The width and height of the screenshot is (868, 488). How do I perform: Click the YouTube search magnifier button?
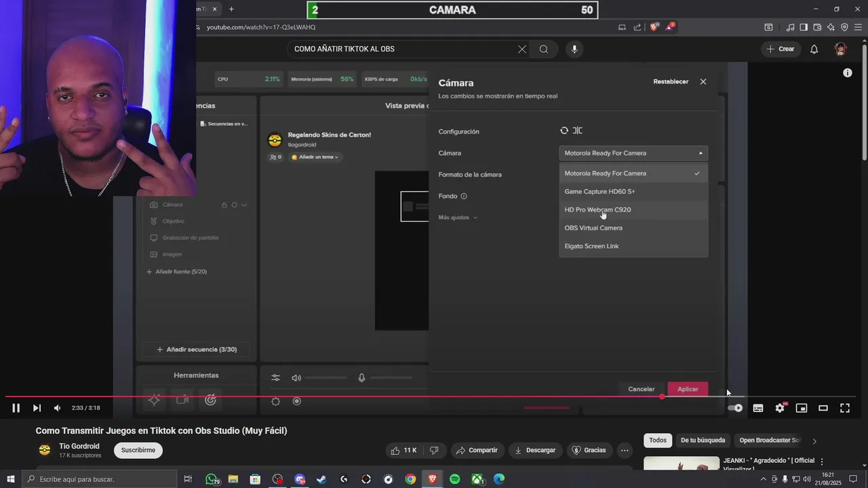pyautogui.click(x=544, y=49)
